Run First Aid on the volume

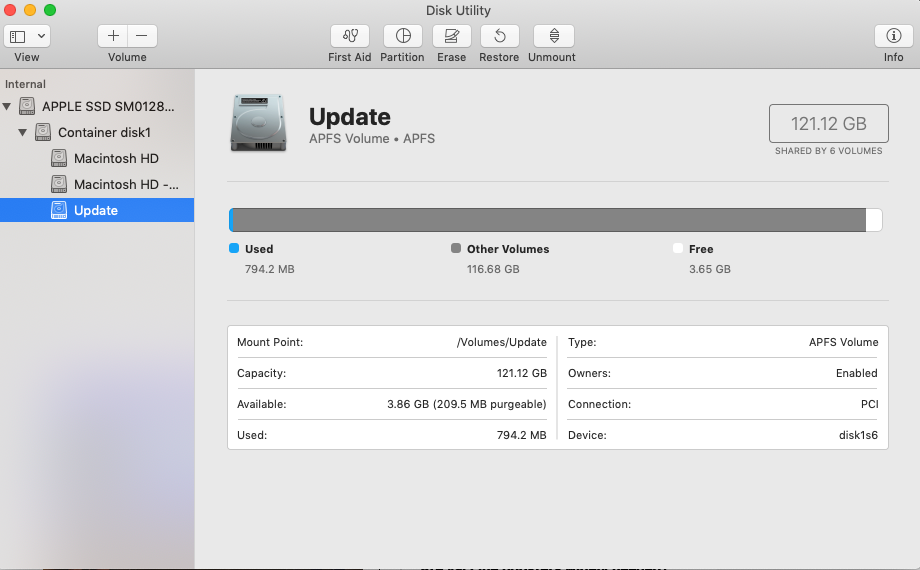coord(350,36)
